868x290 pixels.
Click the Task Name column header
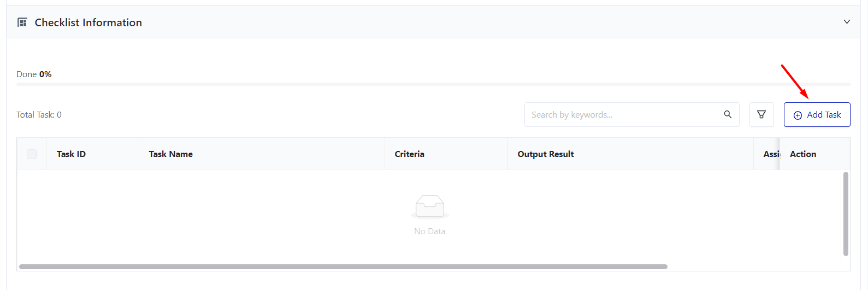pos(170,154)
